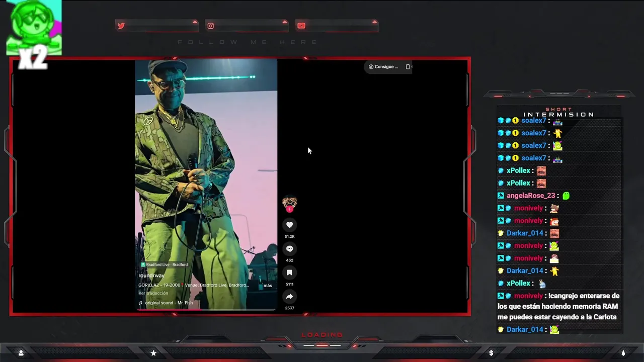Click the 'LOADING' label at the bottom
The height and width of the screenshot is (362, 644).
tap(322, 335)
